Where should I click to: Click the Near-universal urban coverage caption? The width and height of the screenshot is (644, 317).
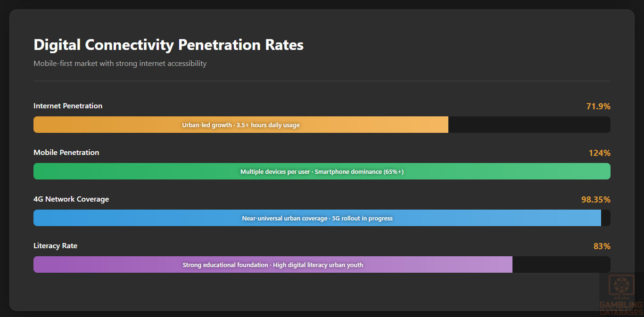pyautogui.click(x=317, y=218)
